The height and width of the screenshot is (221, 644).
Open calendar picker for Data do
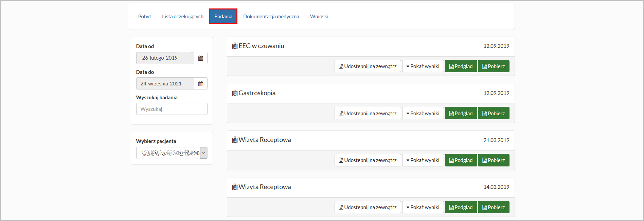coord(201,84)
